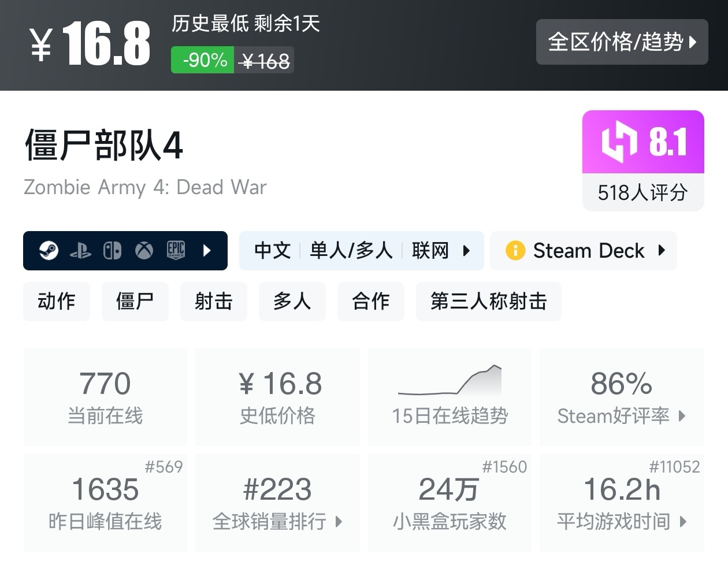
Task: Click the Xbox platform icon
Action: [x=144, y=251]
